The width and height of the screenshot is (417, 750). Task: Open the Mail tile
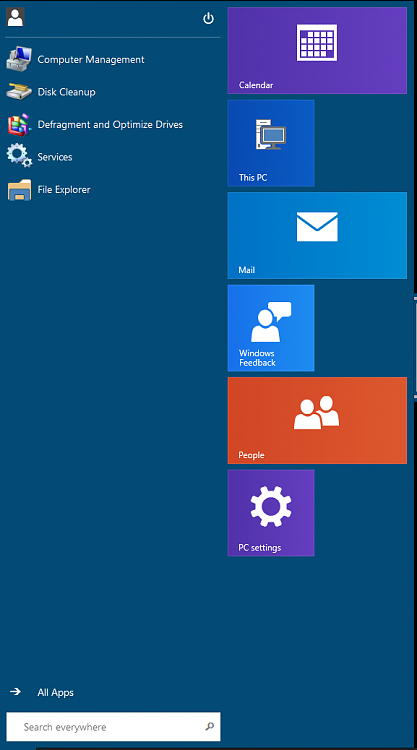tap(317, 235)
